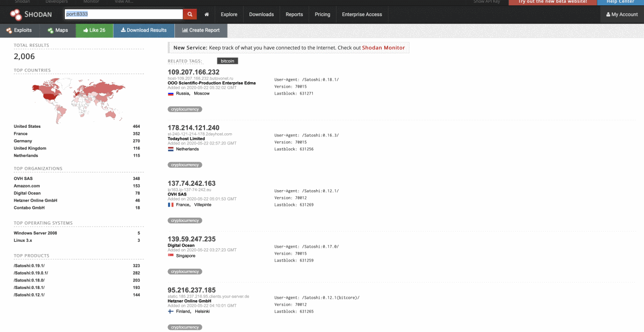Image resolution: width=644 pixels, height=332 pixels.
Task: Click Create Report
Action: (201, 30)
